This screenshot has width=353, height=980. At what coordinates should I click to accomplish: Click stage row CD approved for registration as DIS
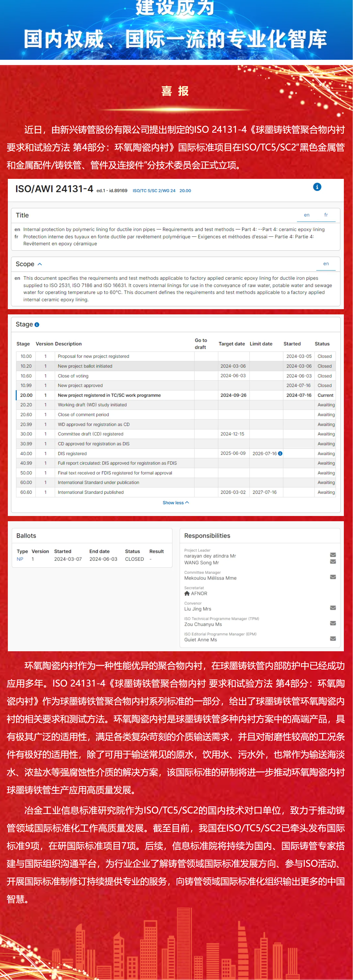click(x=176, y=444)
